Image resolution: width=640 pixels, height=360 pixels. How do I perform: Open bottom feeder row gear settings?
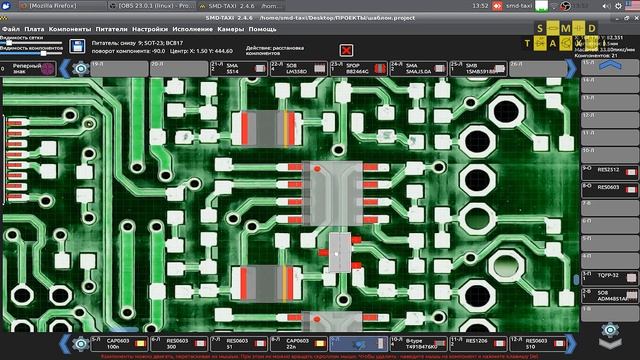(x=81, y=344)
